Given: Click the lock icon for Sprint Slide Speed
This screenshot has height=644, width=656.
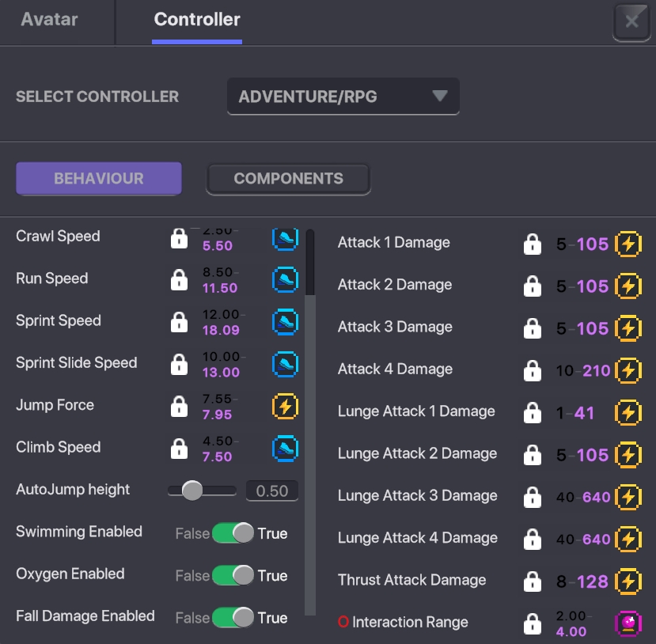Looking at the screenshot, I should pos(180,364).
